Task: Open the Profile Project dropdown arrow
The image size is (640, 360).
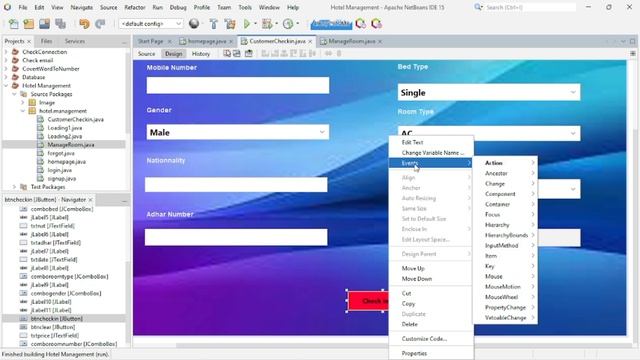Action: [x=298, y=24]
